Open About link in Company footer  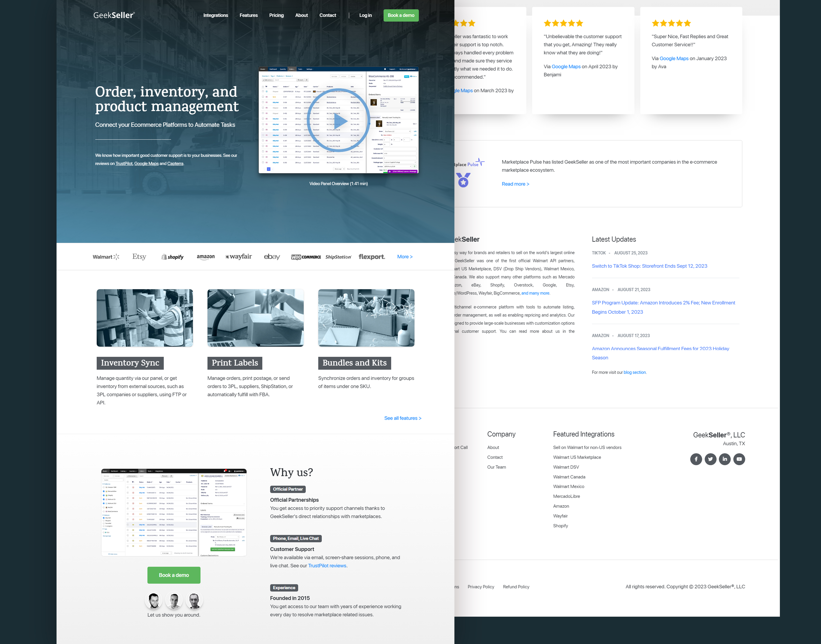[x=493, y=448]
